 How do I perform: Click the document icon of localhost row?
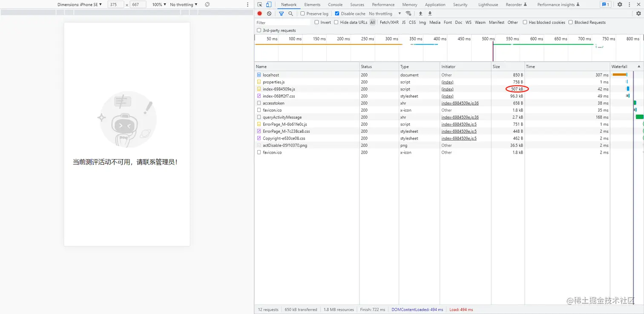(259, 75)
